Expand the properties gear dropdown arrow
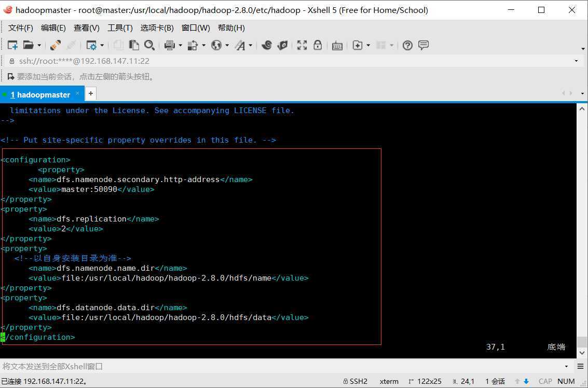Screen dimensions: 588x388 [x=102, y=45]
